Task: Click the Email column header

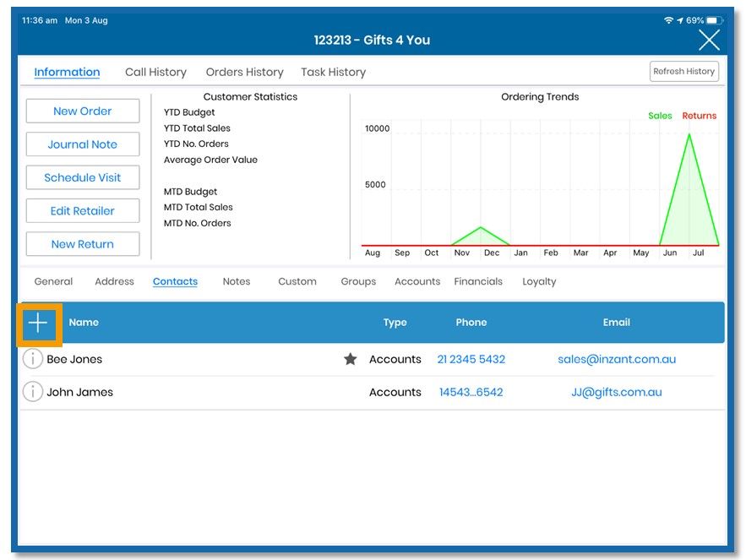Action: pyautogui.click(x=617, y=322)
